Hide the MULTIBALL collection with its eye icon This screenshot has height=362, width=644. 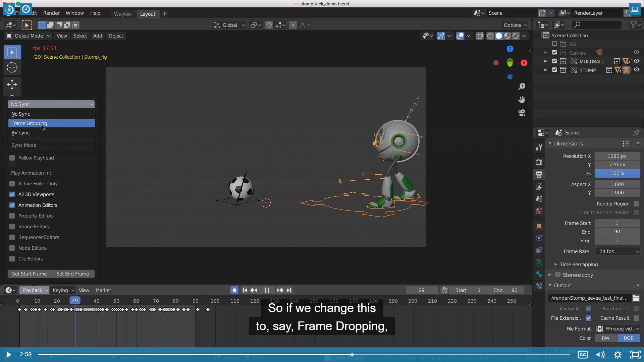click(x=636, y=61)
